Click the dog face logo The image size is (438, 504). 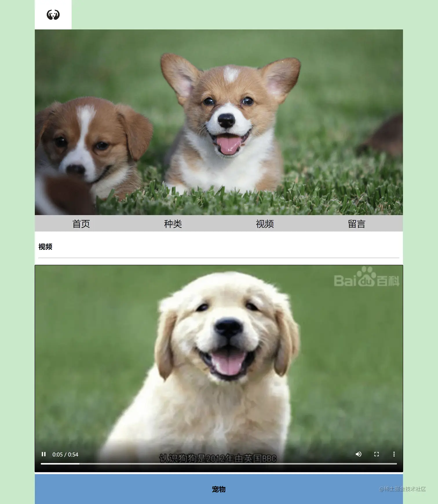[x=53, y=15]
